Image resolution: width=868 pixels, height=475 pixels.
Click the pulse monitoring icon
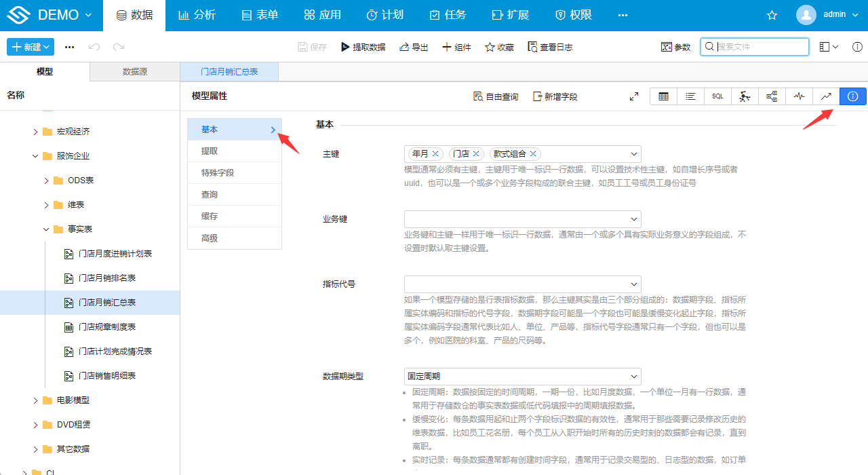point(799,97)
